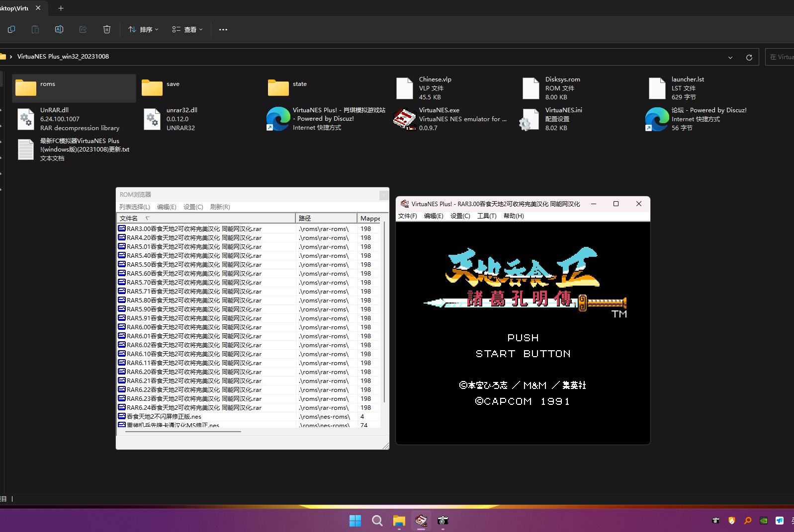This screenshot has width=794, height=532.
Task: Click the new tab plus button in Explorer
Action: pos(61,8)
